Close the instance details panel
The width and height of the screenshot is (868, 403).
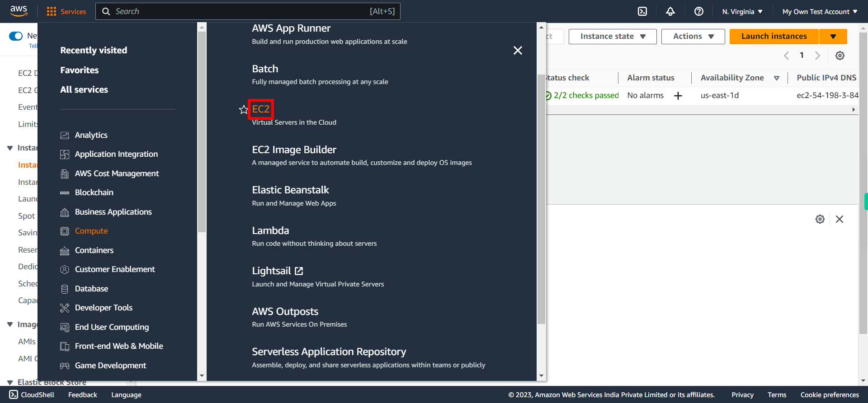coord(840,219)
